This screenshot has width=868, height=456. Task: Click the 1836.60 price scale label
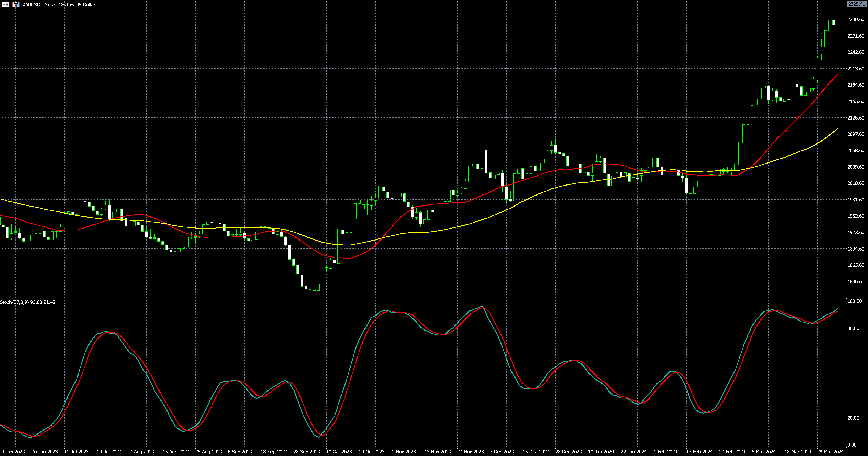point(855,282)
